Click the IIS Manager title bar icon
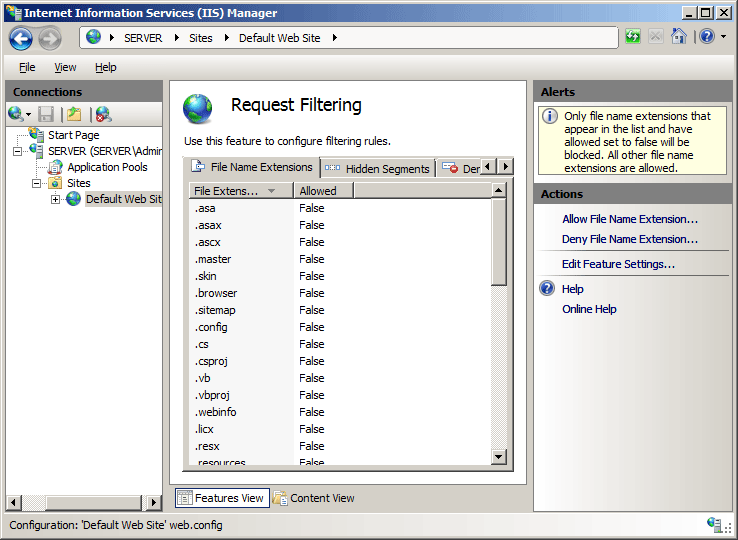738x540 pixels. (x=14, y=12)
